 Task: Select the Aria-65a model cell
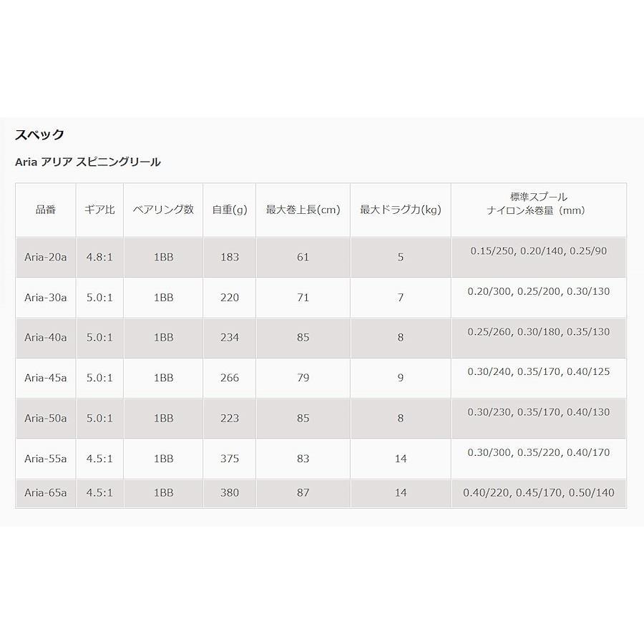[x=45, y=492]
